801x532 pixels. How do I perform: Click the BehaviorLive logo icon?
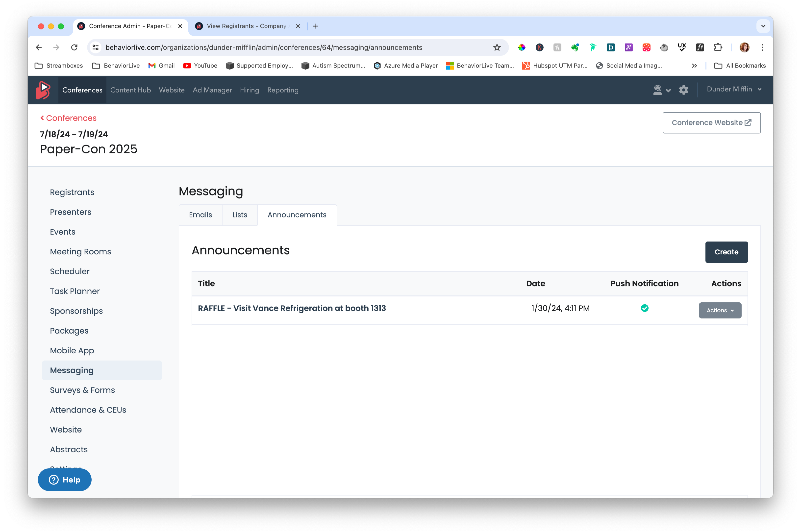43,90
